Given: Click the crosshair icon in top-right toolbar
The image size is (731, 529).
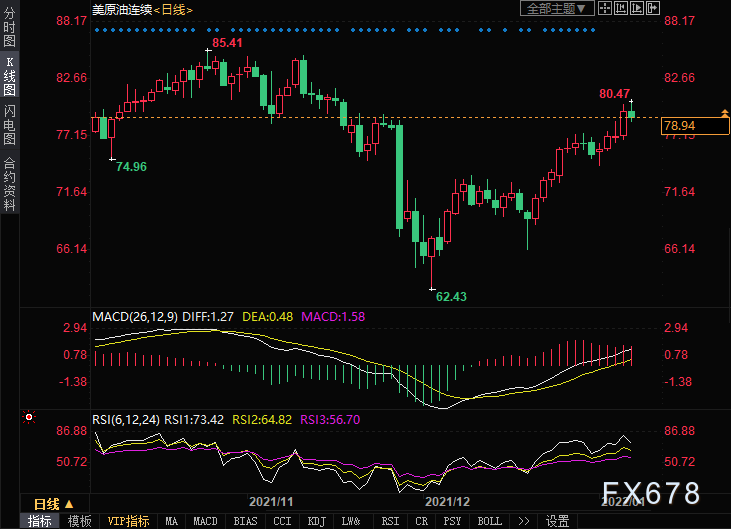Looking at the screenshot, I should coord(603,8).
